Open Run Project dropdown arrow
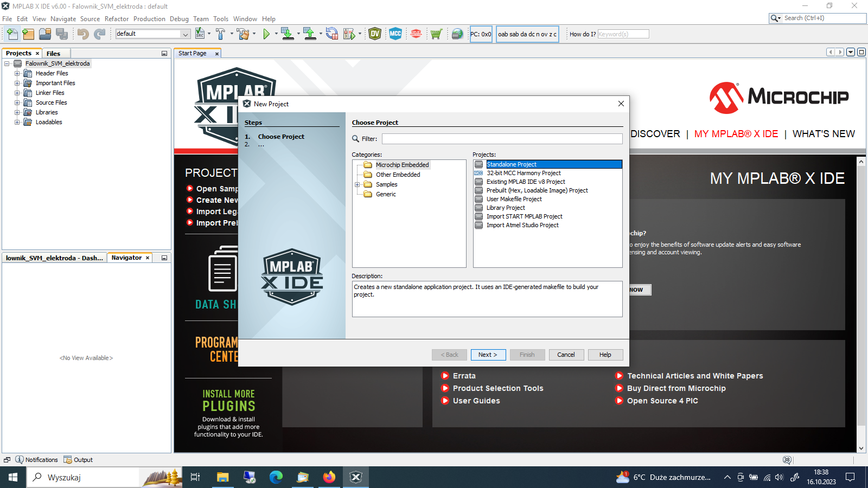The image size is (868, 488). point(276,34)
